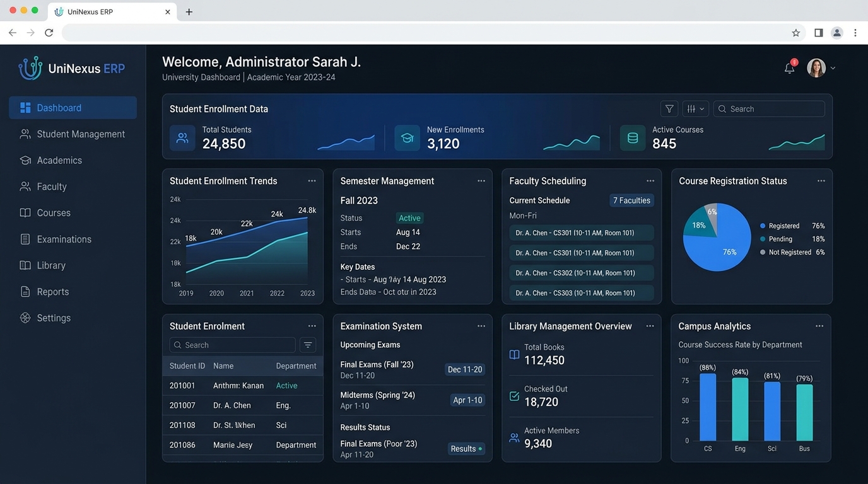Image resolution: width=868 pixels, height=484 pixels.
Task: Open Faculty Scheduling more options menu
Action: [650, 181]
